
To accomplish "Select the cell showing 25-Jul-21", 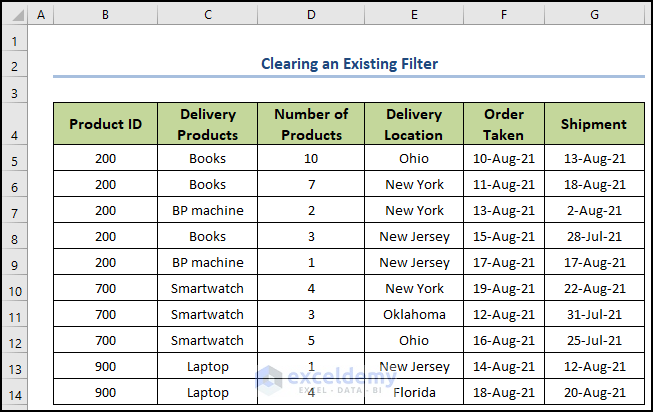I will click(x=594, y=341).
